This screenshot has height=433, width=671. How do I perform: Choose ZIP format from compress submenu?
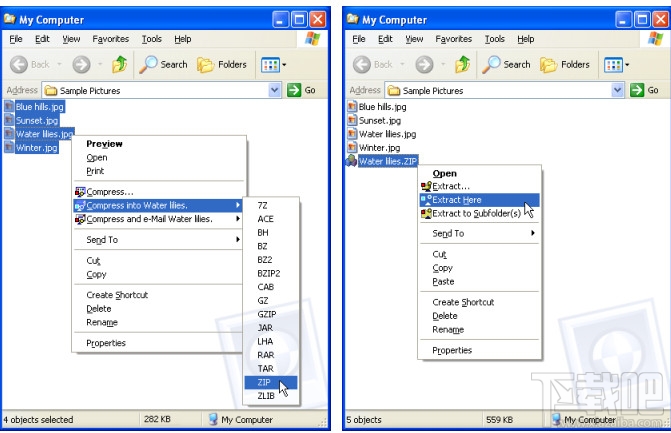coord(270,382)
